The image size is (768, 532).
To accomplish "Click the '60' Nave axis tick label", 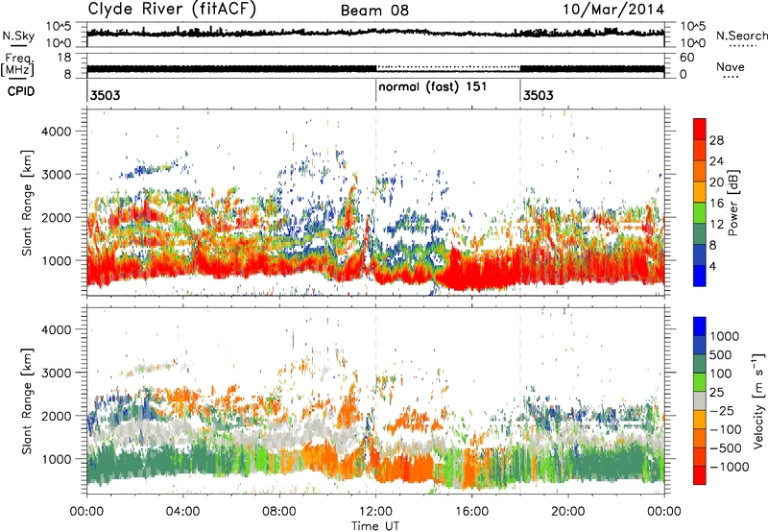I will (687, 58).
